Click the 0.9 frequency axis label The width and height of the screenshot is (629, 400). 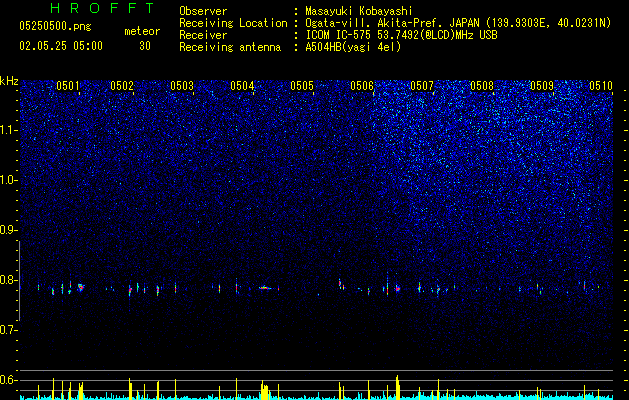(8, 230)
